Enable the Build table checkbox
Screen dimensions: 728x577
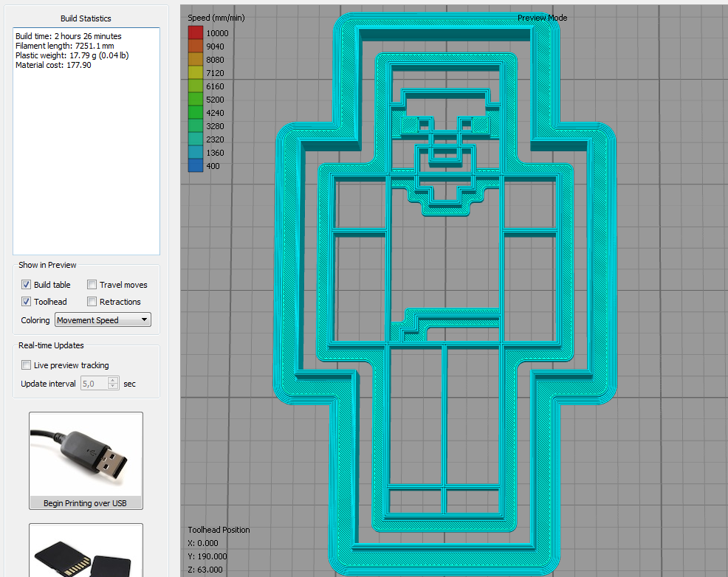(x=26, y=284)
